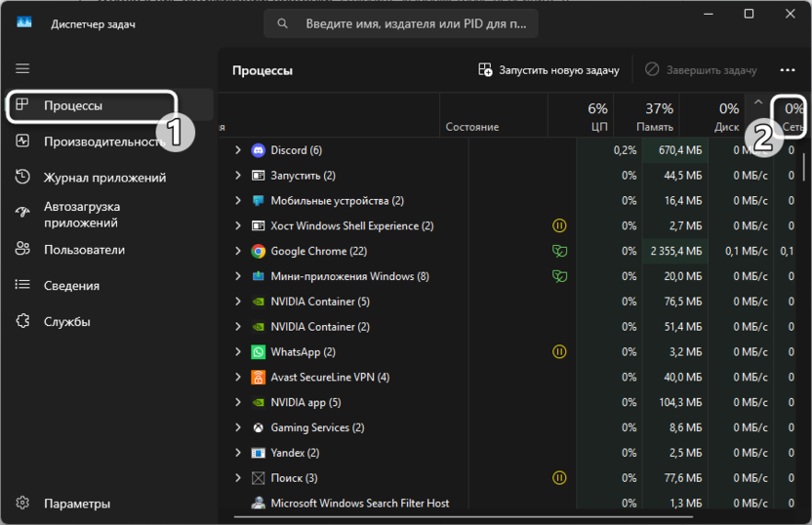Click the Discord app icon
Screen dimensions: 812x525
[x=258, y=150]
